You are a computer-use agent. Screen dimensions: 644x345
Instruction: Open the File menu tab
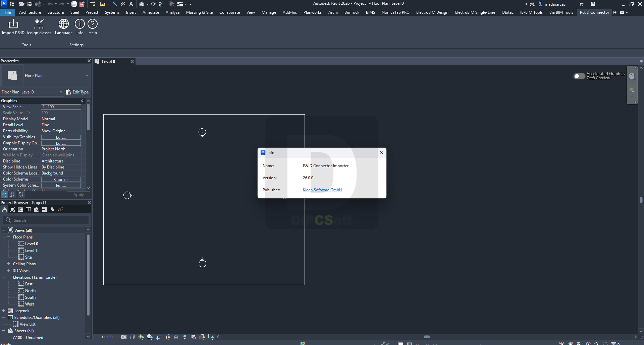tap(8, 12)
